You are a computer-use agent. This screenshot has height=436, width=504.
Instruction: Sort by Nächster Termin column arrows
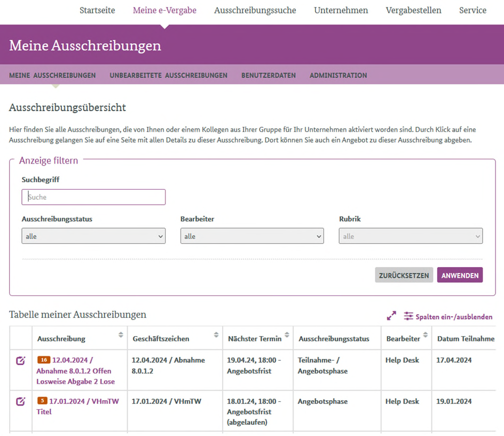287,335
